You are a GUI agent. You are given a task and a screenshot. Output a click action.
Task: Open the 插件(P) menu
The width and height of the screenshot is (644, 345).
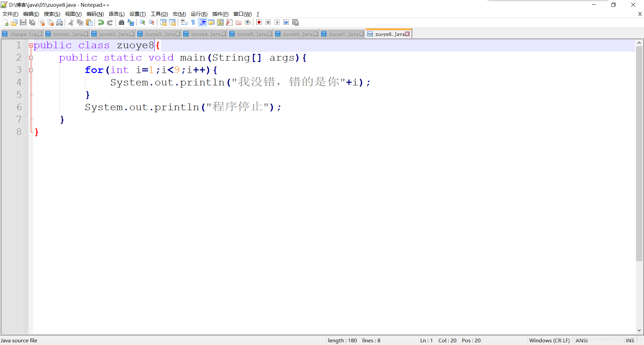pos(220,14)
